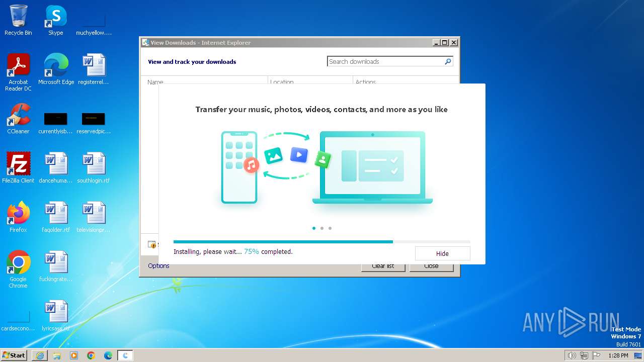The image size is (644, 362).
Task: Select the fuckingrate document icon
Action: [56, 266]
